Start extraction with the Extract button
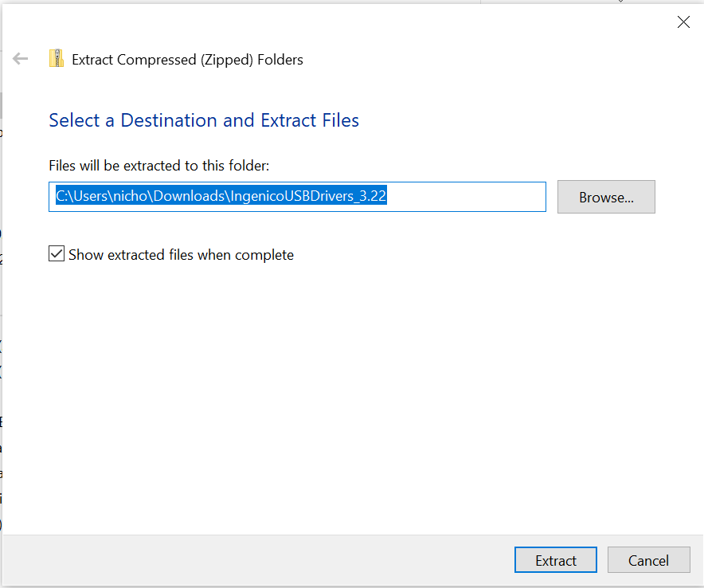Image resolution: width=704 pixels, height=588 pixels. click(x=555, y=559)
